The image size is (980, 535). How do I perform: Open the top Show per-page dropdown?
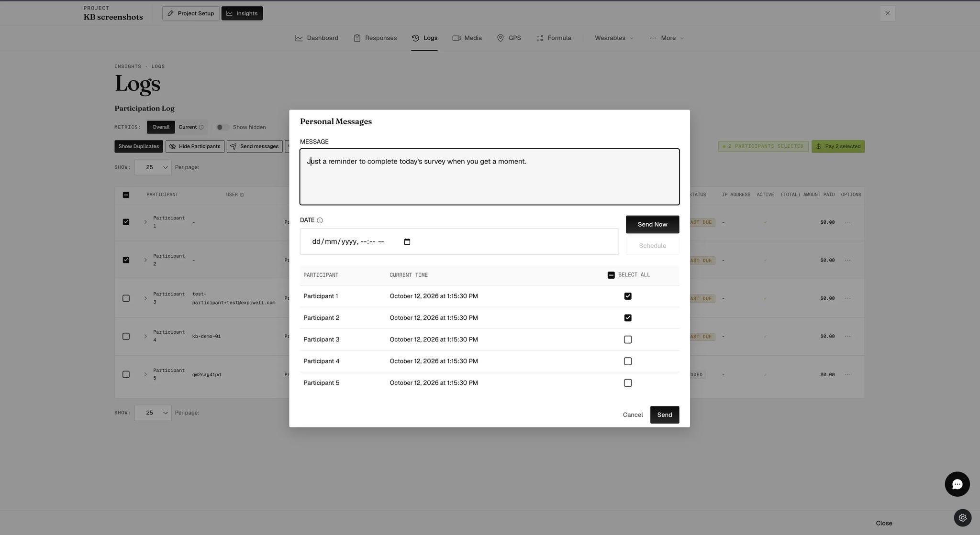point(153,167)
